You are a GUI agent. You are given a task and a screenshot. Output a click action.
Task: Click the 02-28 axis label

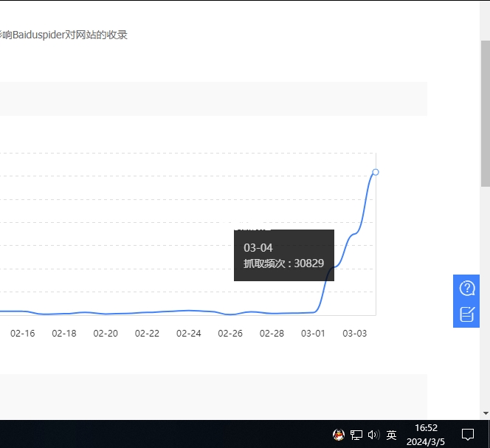pos(272,334)
